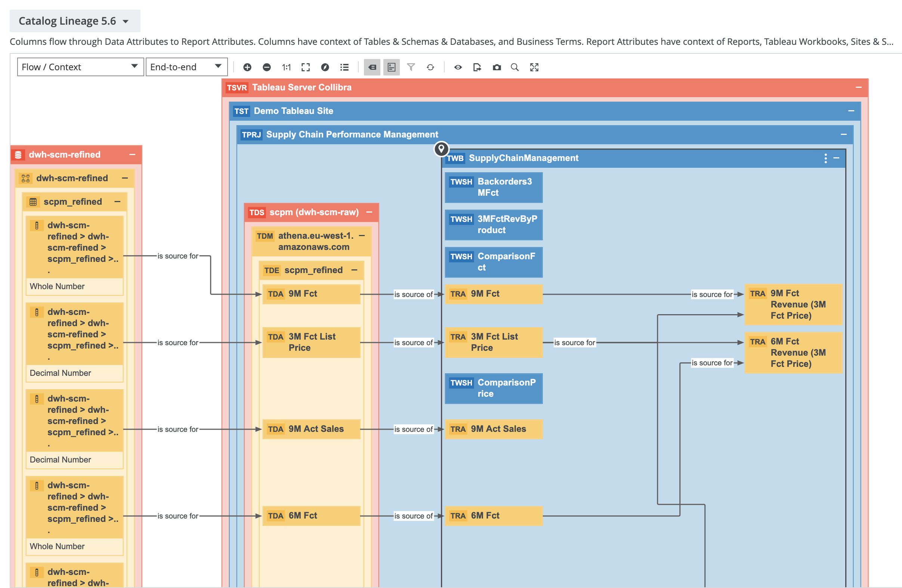902x588 pixels.
Task: Click the zoom out minus icon
Action: [266, 67]
